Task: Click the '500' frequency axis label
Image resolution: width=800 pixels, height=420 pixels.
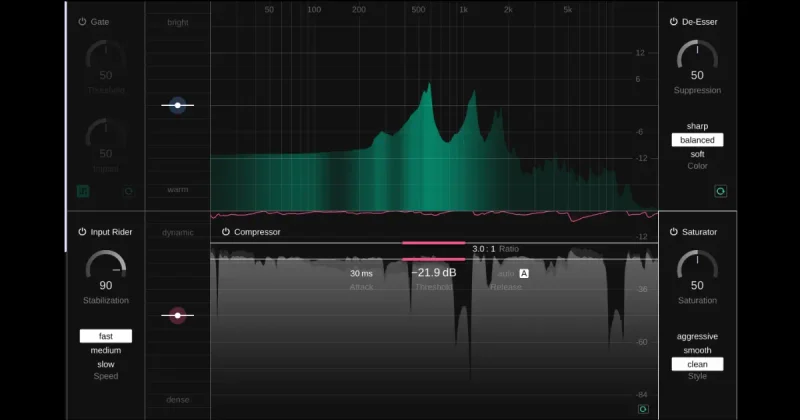Action: tap(418, 10)
